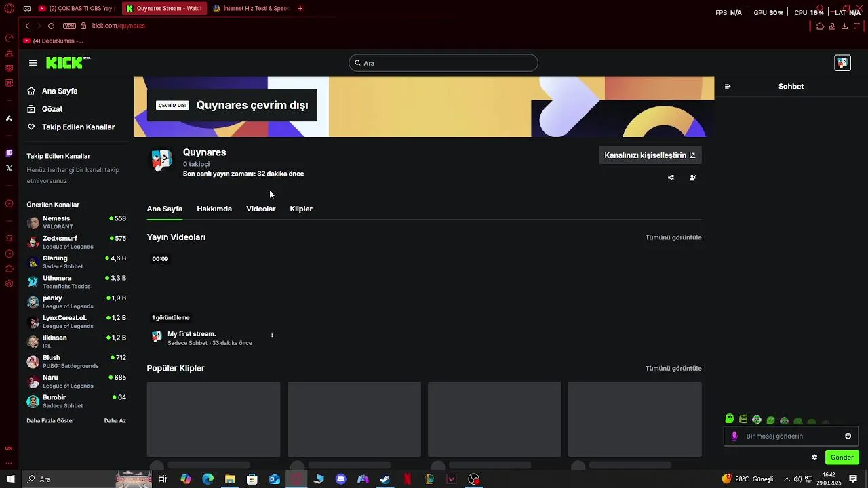Click the Bir mesaj gönderin field

point(791,436)
